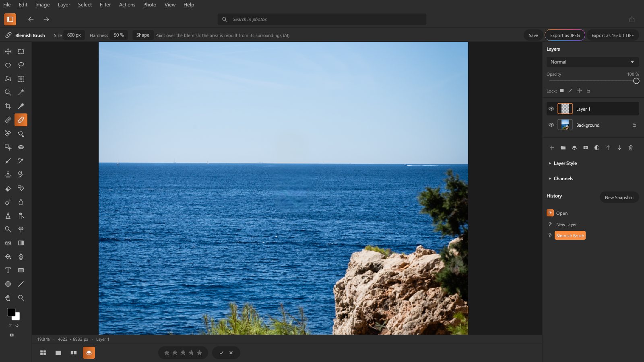644x362 pixels.
Task: Select the Rectangular Marquee tool
Action: (21, 51)
